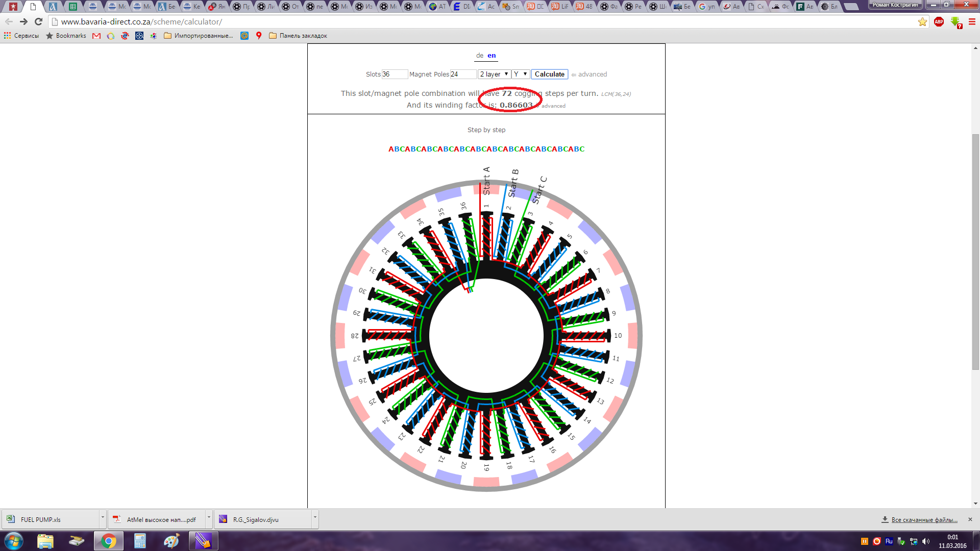Open the Y connection type dropdown

(520, 74)
